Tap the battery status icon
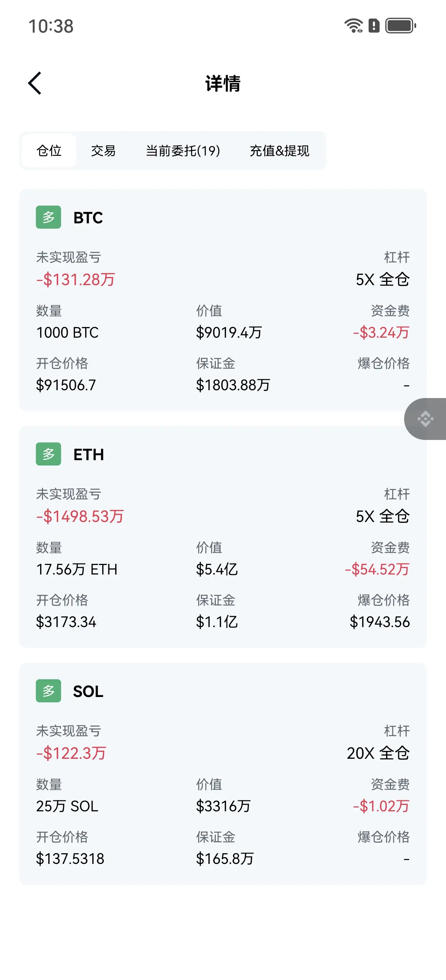The image size is (446, 980). coord(400,26)
